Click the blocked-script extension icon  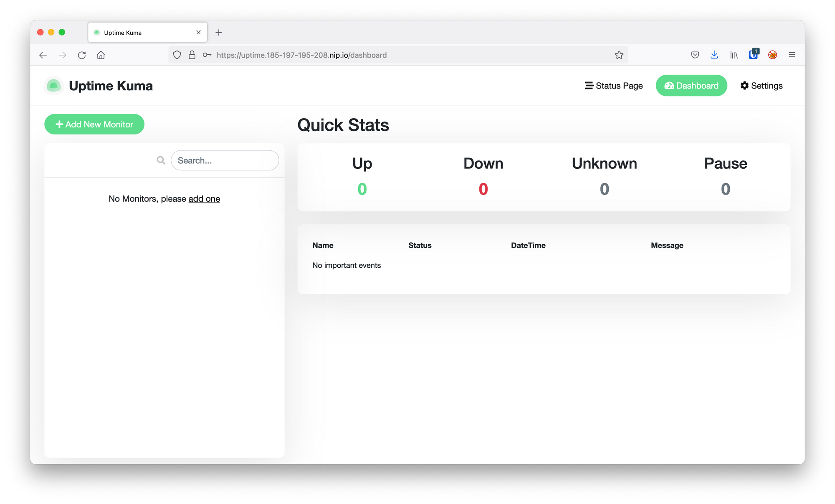[773, 55]
